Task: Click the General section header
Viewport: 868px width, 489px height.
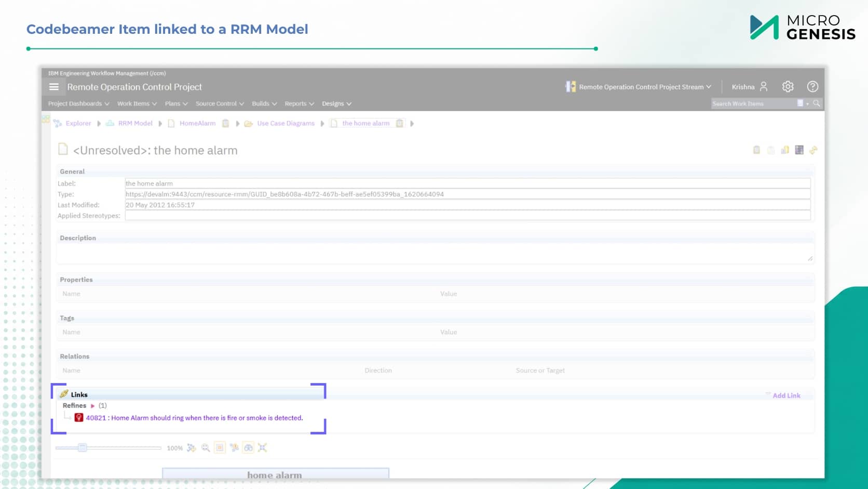Action: (72, 171)
